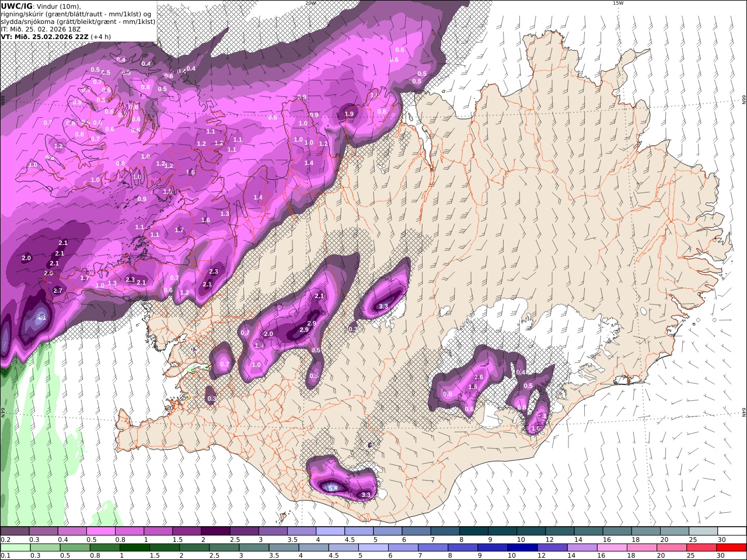Click the crimson 25 rain legend swatch

pyautogui.click(x=701, y=548)
